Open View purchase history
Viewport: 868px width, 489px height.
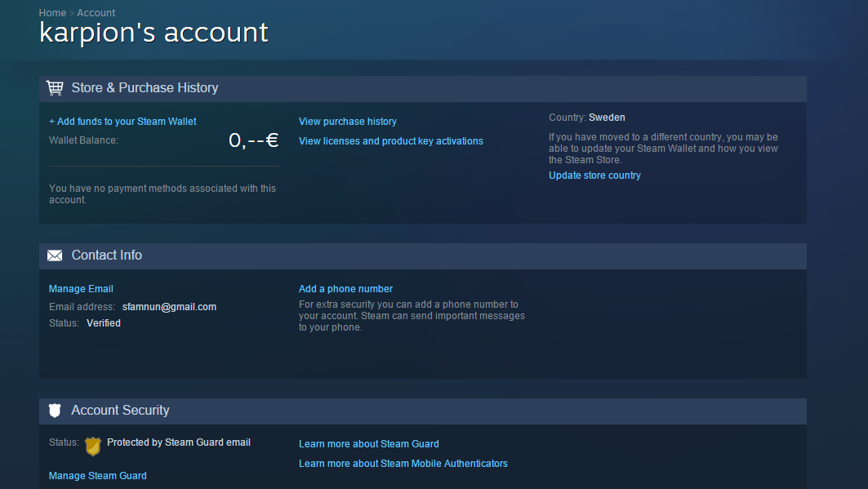click(347, 122)
